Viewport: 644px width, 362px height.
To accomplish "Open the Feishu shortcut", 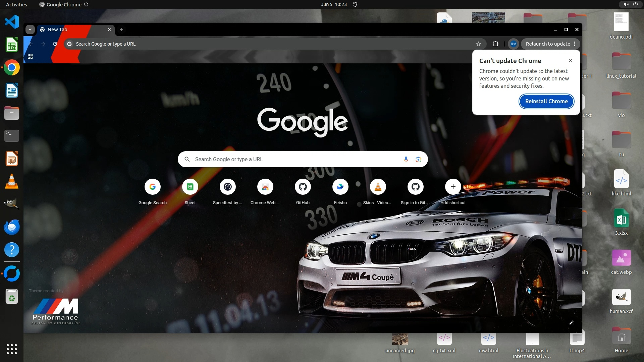I will pos(340,187).
